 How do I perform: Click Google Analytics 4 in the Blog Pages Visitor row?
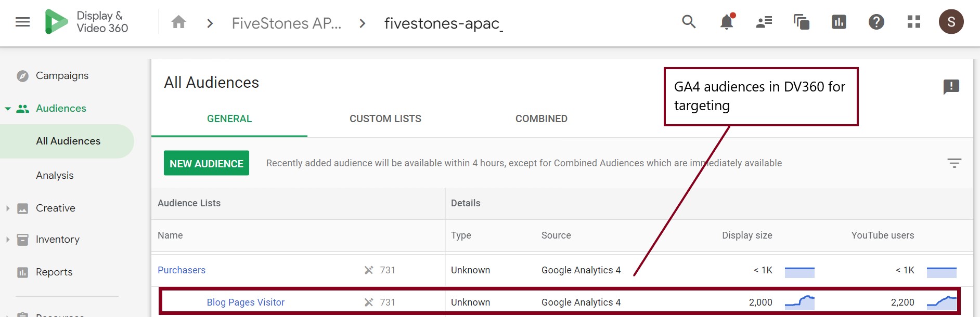581,302
